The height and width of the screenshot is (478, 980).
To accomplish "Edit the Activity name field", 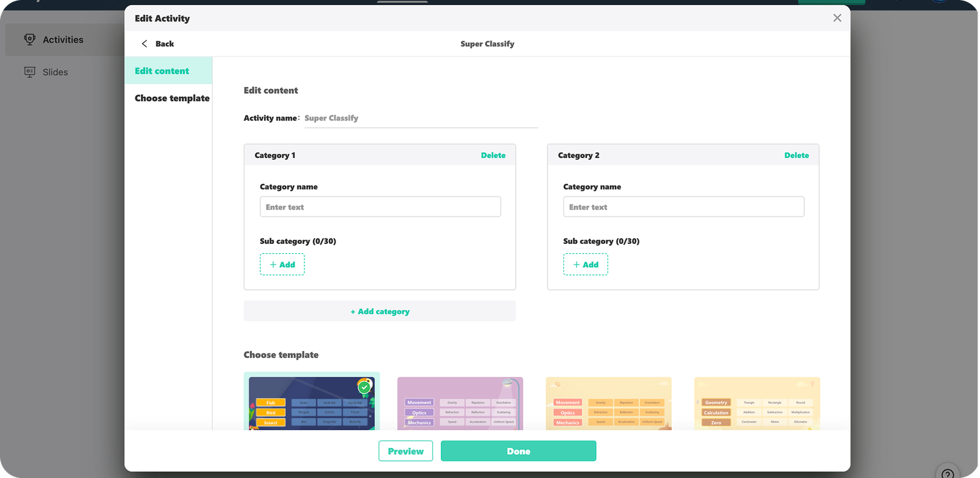I will click(420, 118).
